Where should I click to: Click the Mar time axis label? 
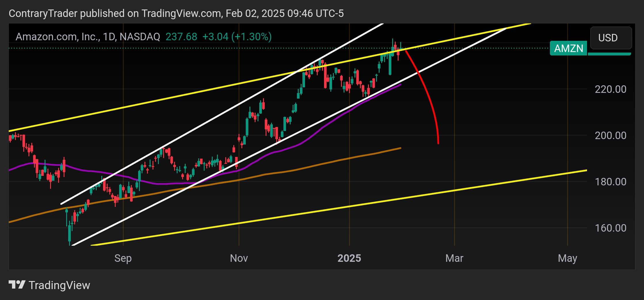click(454, 258)
